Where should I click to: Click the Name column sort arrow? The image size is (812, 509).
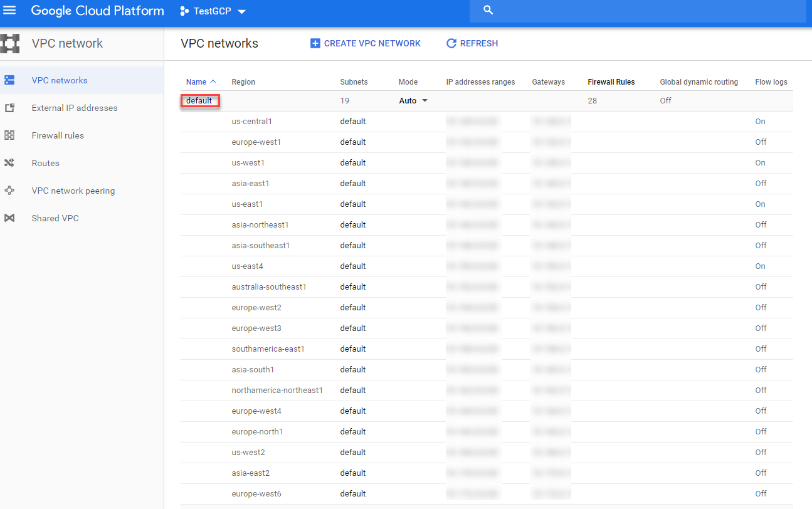[213, 81]
